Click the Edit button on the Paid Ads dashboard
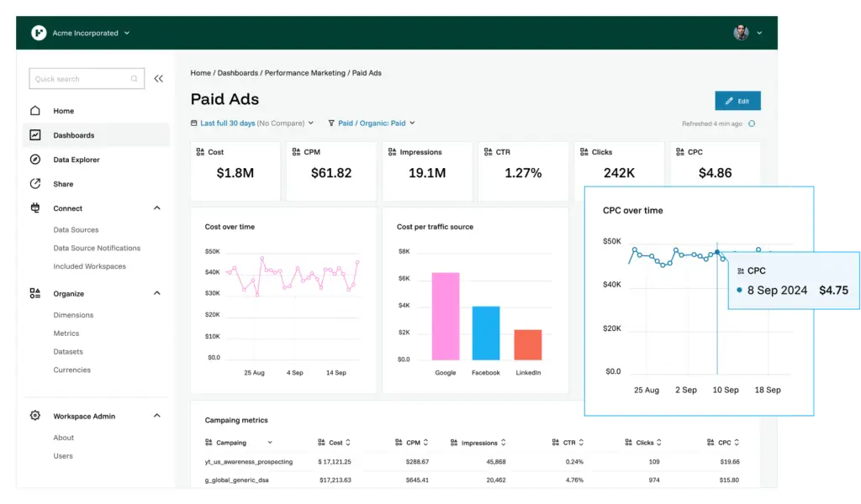Viewport: 861px width, 504px height. click(737, 100)
